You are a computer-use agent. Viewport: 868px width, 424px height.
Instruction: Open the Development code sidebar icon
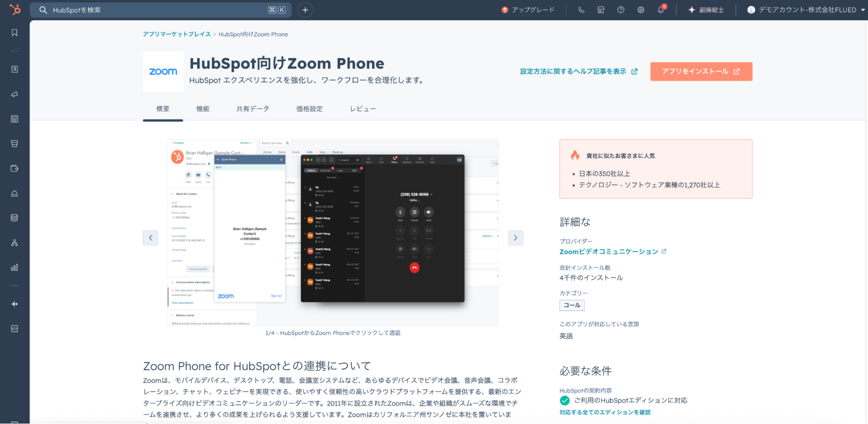click(x=14, y=329)
